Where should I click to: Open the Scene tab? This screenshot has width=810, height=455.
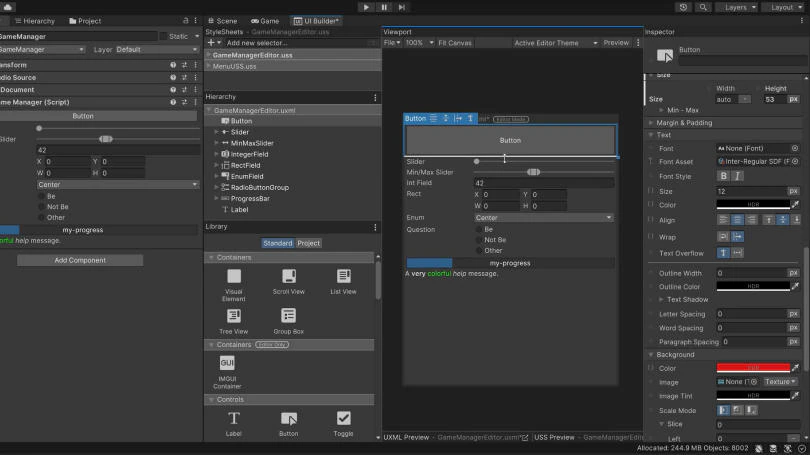coord(223,21)
